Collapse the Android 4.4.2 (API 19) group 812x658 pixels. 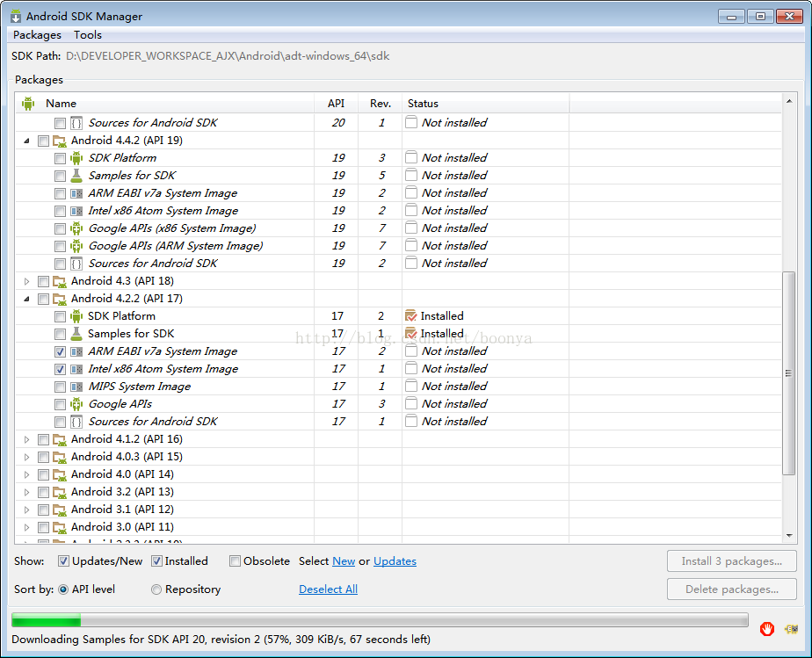pos(26,141)
